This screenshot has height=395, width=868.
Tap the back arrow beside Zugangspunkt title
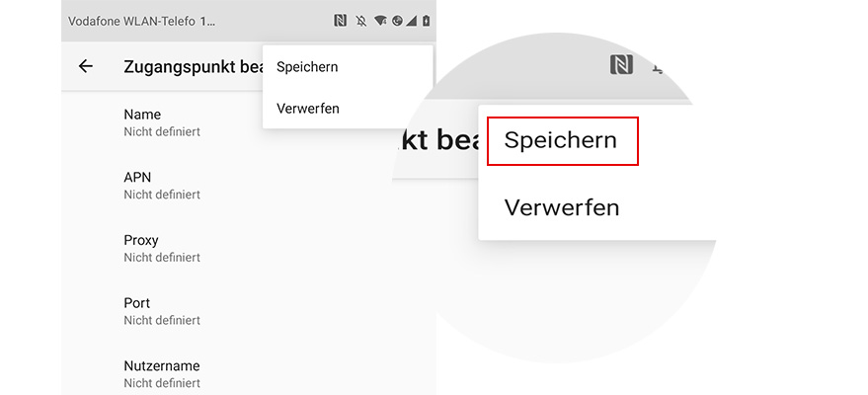pyautogui.click(x=86, y=66)
